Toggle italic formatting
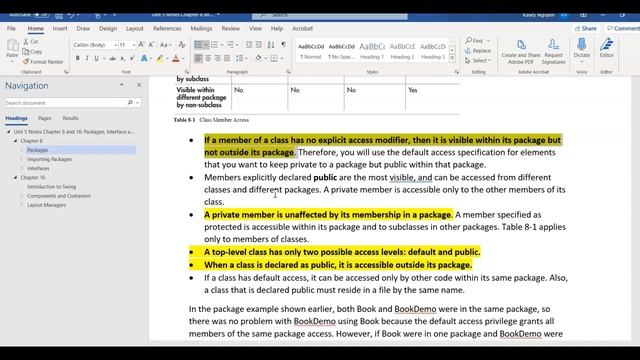Viewport: 640px width, 360px height. (x=87, y=58)
